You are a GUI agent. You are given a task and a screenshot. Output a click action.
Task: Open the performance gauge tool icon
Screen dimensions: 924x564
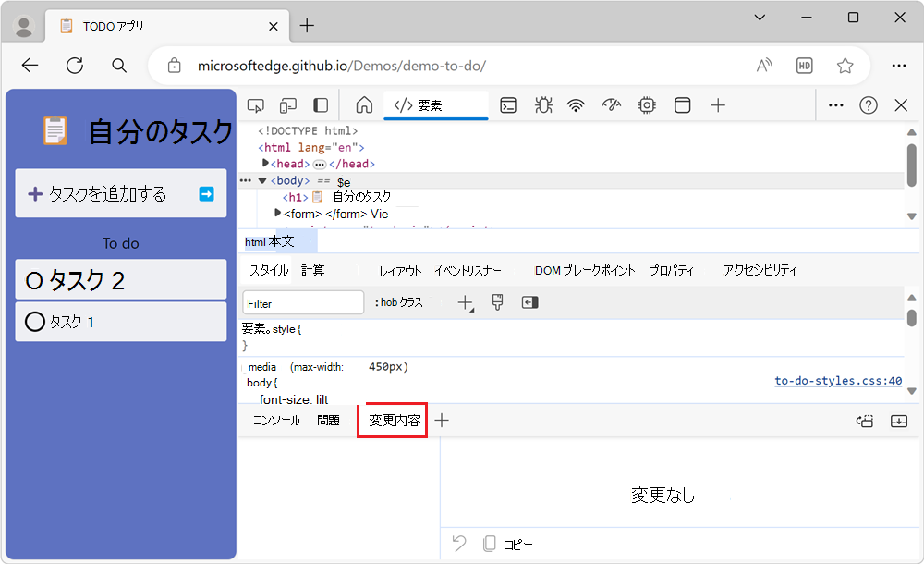[611, 105]
